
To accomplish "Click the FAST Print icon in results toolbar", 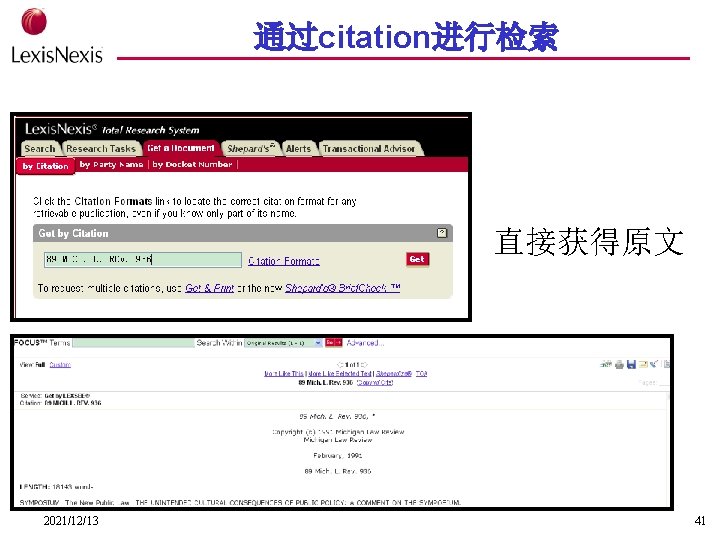I will point(606,365).
